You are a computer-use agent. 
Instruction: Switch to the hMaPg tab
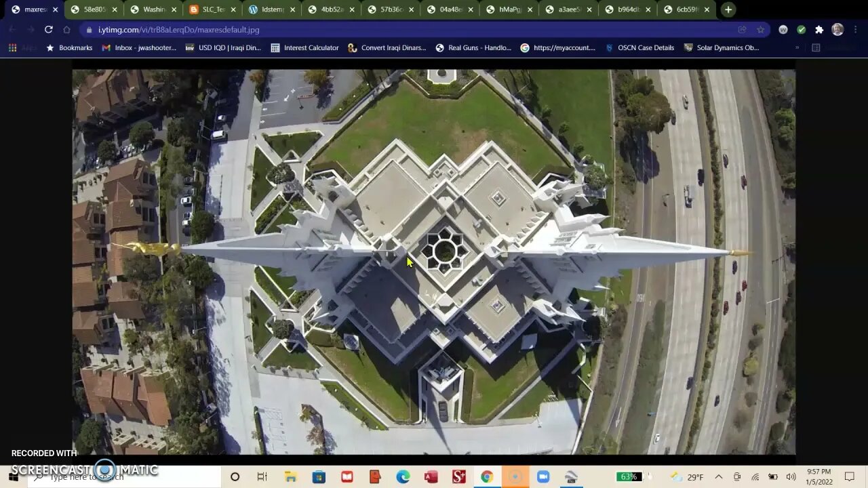point(509,9)
